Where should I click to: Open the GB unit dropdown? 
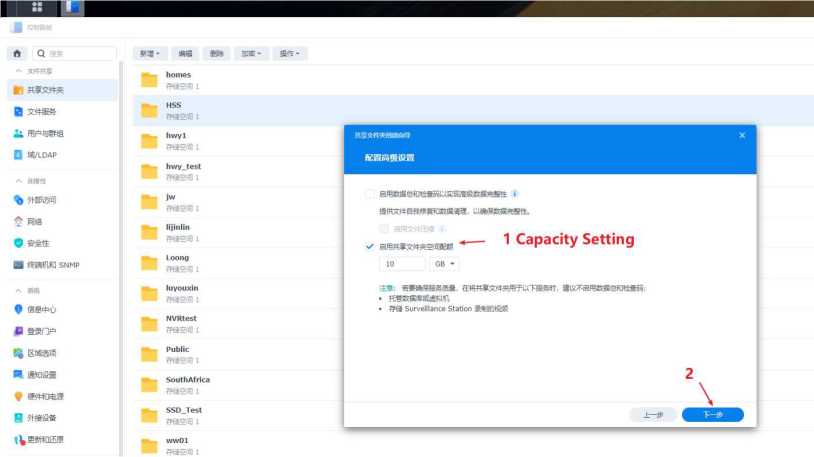[x=443, y=264]
